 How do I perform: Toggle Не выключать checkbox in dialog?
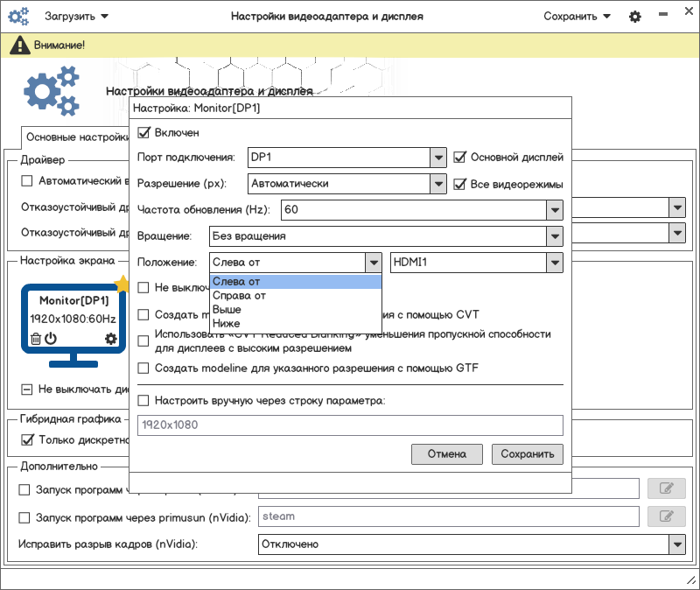[143, 287]
